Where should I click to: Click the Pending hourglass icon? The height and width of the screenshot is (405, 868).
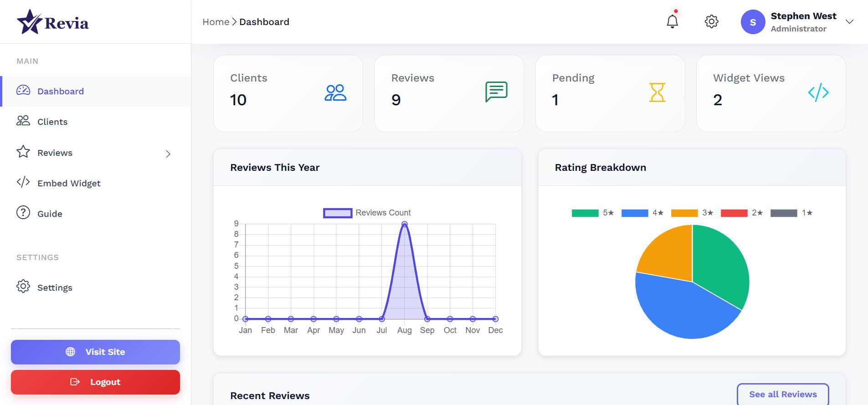657,92
